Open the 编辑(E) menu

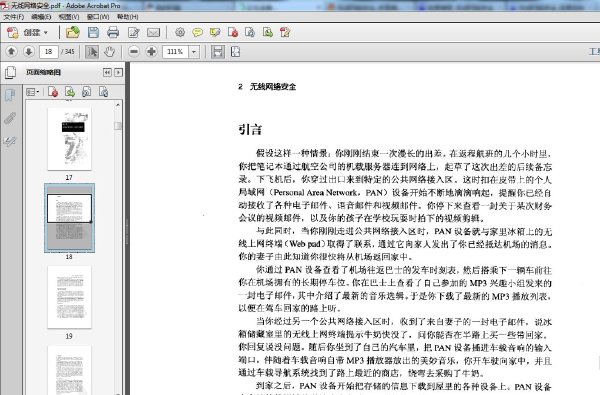click(41, 17)
